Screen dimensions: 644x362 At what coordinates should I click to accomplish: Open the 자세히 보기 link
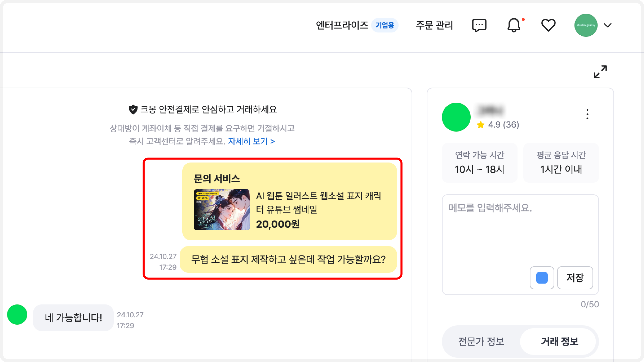251,141
